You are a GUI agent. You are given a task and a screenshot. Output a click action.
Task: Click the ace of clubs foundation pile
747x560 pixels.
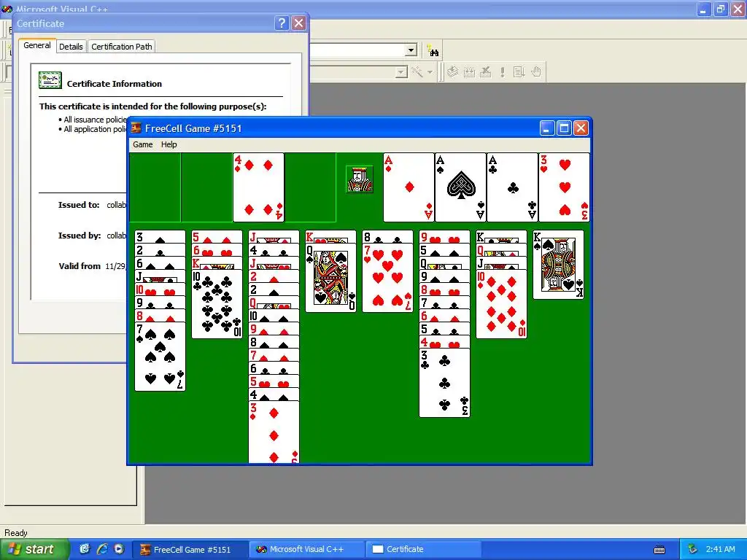tap(513, 187)
